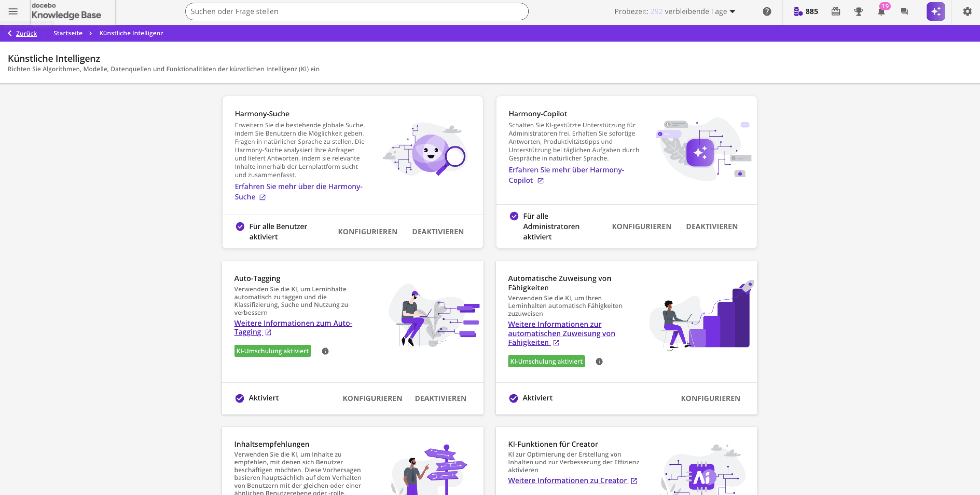The height and width of the screenshot is (495, 980).
Task: Open the chat messages icon
Action: point(904,11)
